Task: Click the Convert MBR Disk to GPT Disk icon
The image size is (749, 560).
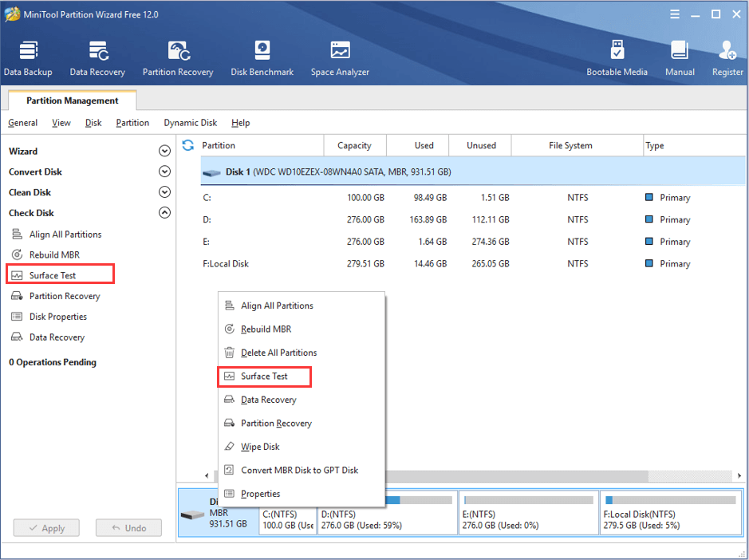Action: point(229,470)
